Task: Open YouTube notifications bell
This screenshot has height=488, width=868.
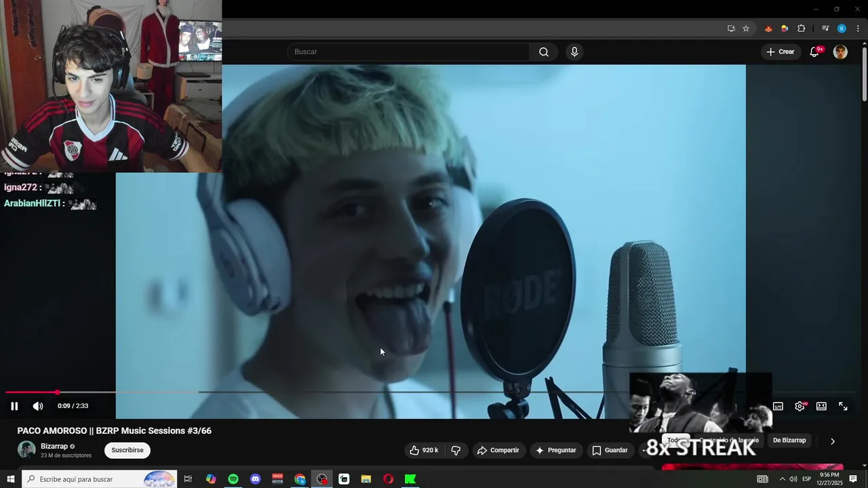Action: pos(815,52)
